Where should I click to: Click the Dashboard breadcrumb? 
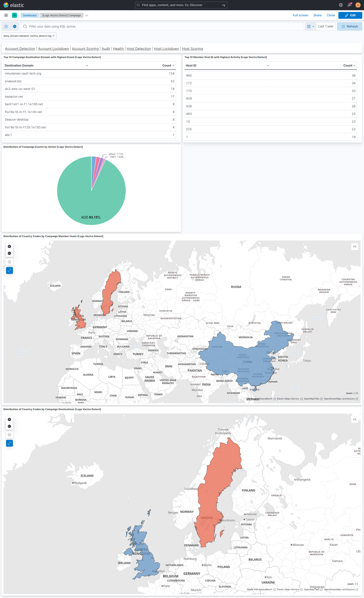pyautogui.click(x=30, y=15)
